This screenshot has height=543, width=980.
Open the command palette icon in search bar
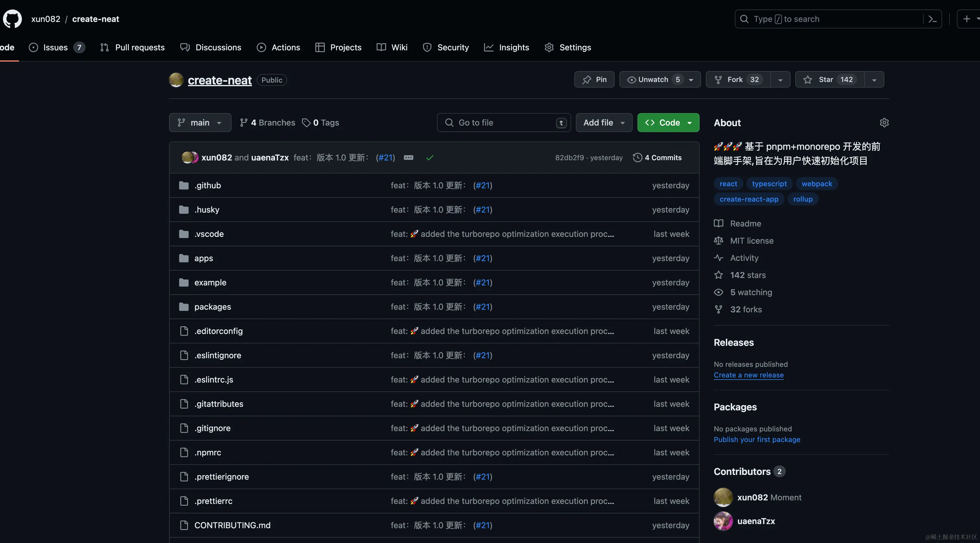(932, 19)
